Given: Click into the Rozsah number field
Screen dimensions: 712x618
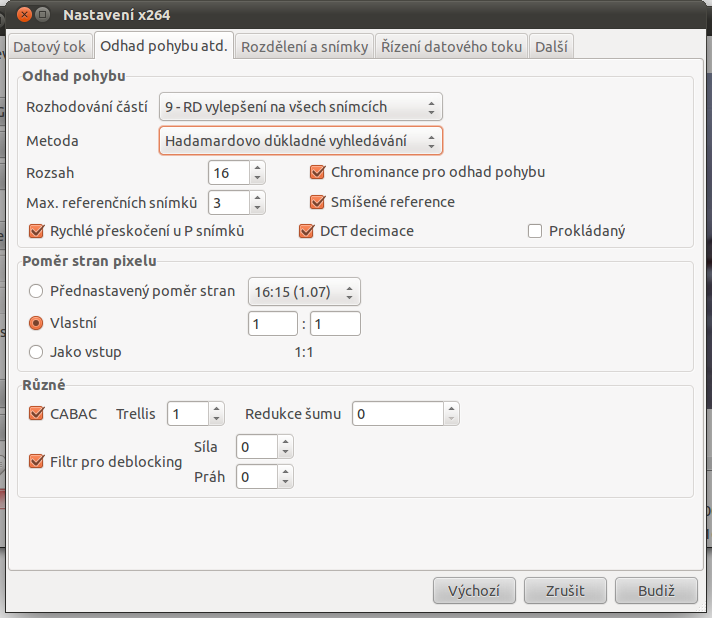Looking at the screenshot, I should (x=229, y=173).
